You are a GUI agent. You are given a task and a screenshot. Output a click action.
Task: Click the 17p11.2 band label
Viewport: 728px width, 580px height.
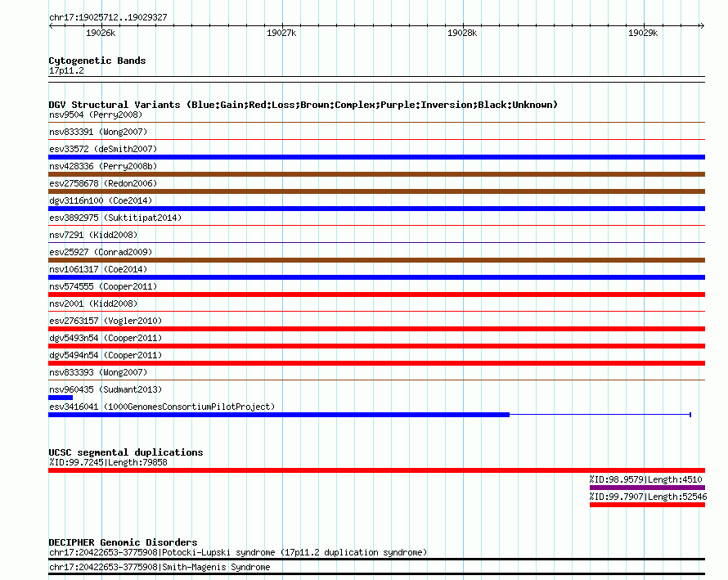[66, 70]
